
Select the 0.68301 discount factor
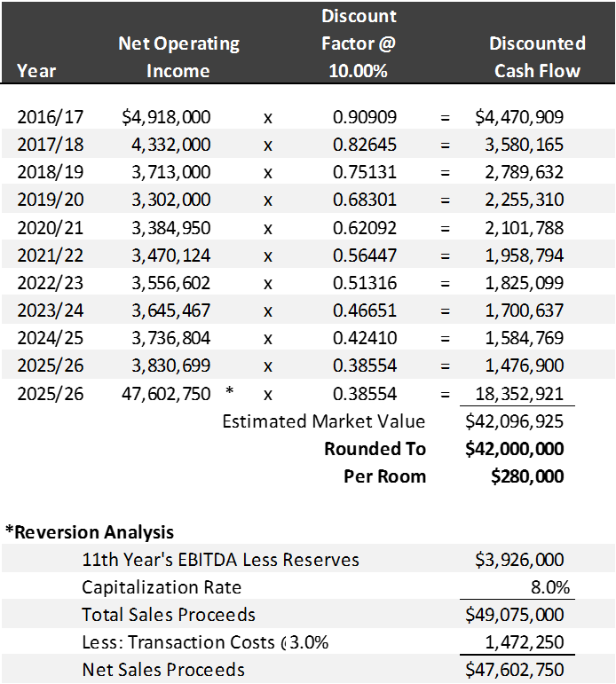coord(365,200)
